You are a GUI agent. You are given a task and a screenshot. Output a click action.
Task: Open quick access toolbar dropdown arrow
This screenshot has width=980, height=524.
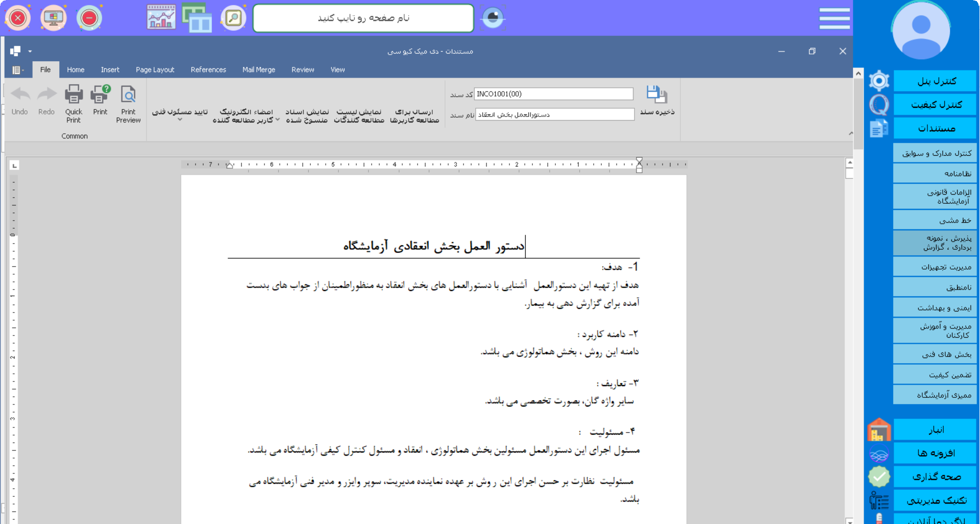pos(30,51)
